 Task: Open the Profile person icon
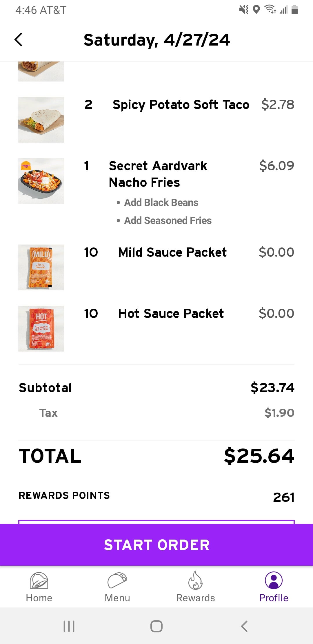pyautogui.click(x=274, y=581)
